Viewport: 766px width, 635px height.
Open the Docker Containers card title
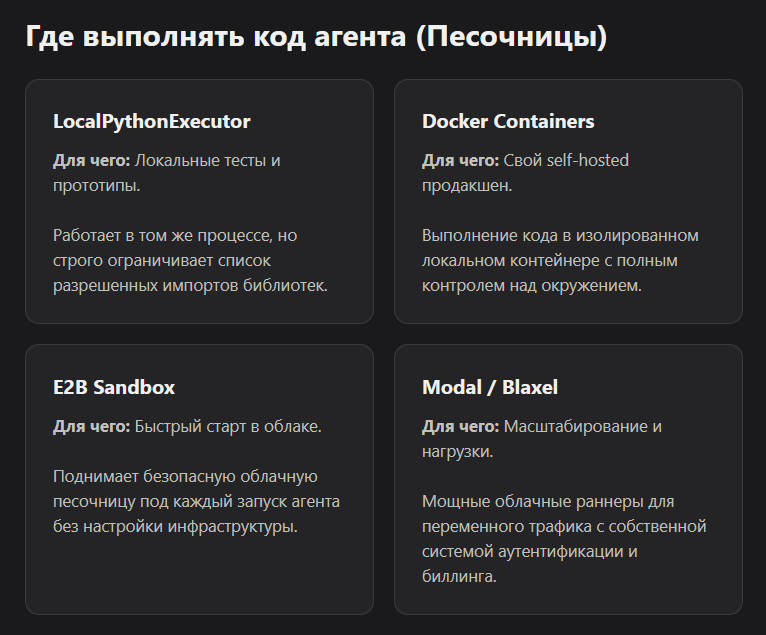click(x=508, y=121)
